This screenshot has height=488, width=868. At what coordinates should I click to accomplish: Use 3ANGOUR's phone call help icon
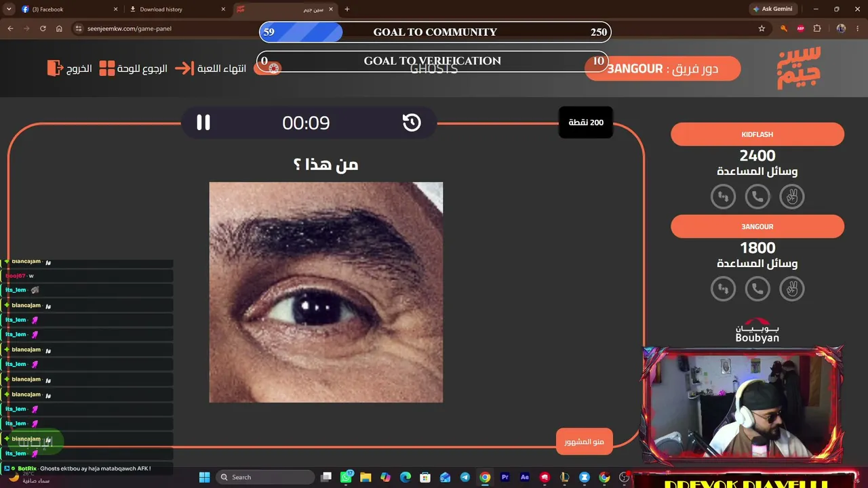pos(757,289)
